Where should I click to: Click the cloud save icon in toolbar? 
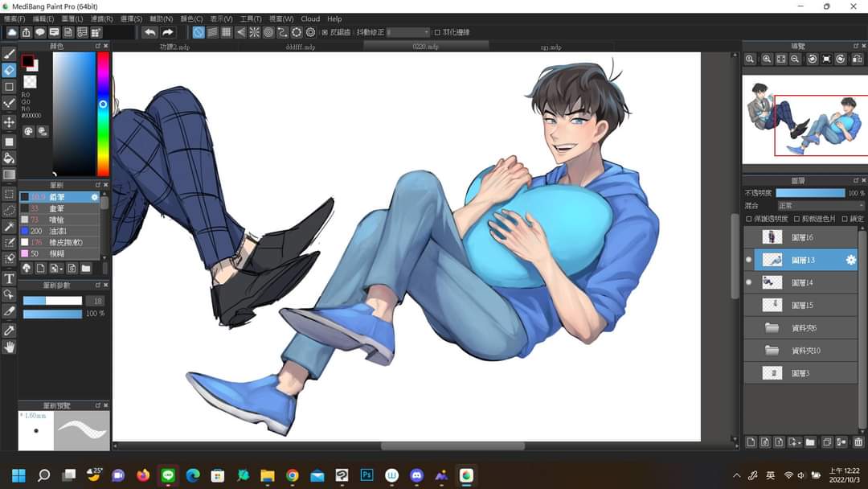pos(11,32)
